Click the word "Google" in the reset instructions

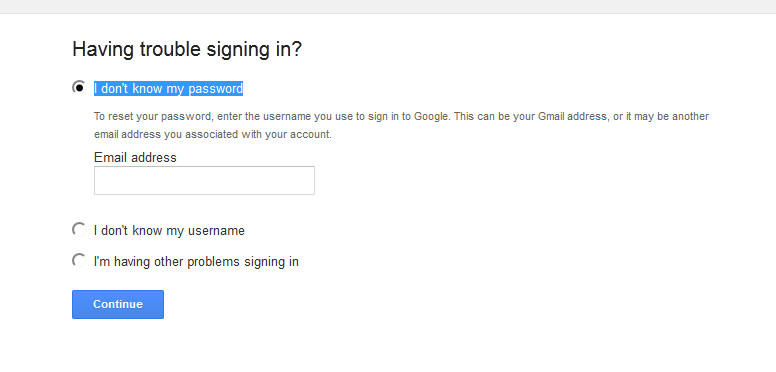[x=431, y=117]
